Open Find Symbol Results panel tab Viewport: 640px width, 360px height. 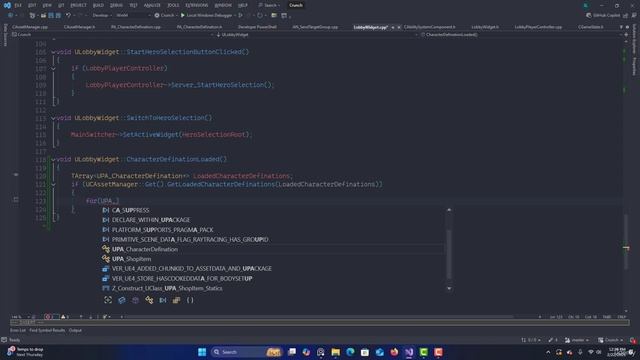(47, 330)
